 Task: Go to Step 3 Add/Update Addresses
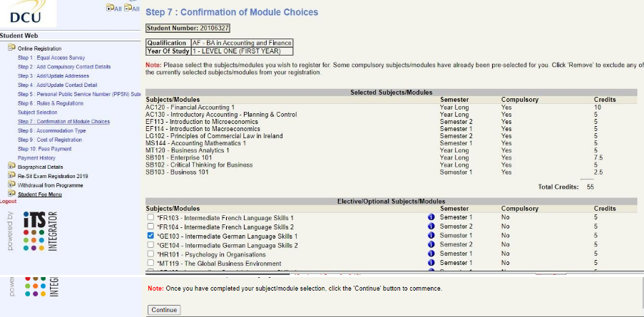click(53, 76)
